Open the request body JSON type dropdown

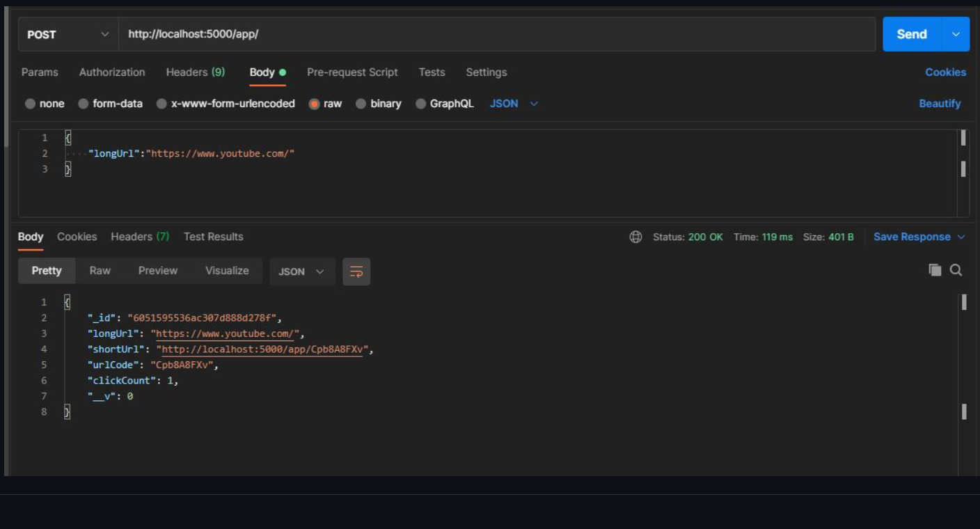[x=514, y=104]
